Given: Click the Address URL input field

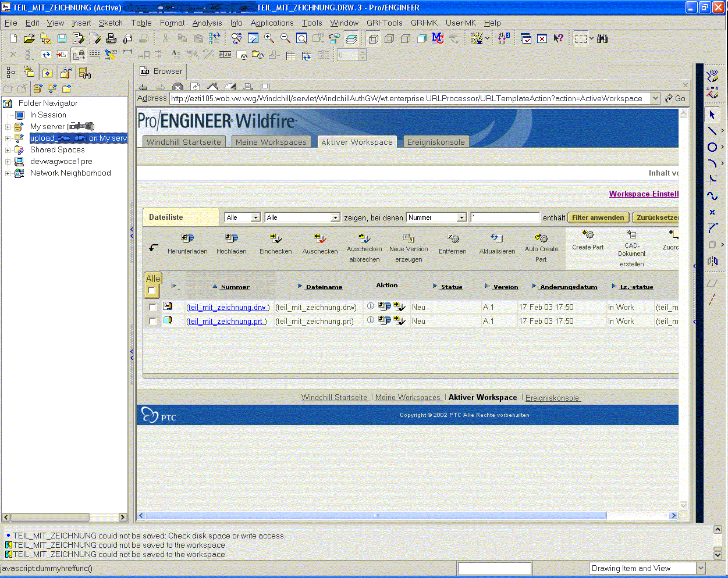Looking at the screenshot, I should pyautogui.click(x=410, y=98).
